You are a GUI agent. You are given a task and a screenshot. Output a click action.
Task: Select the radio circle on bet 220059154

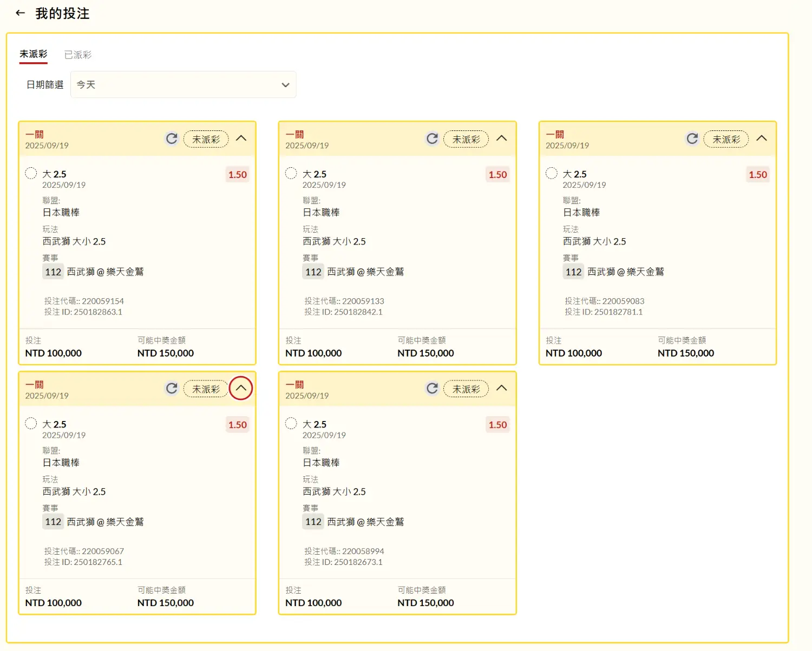click(31, 173)
